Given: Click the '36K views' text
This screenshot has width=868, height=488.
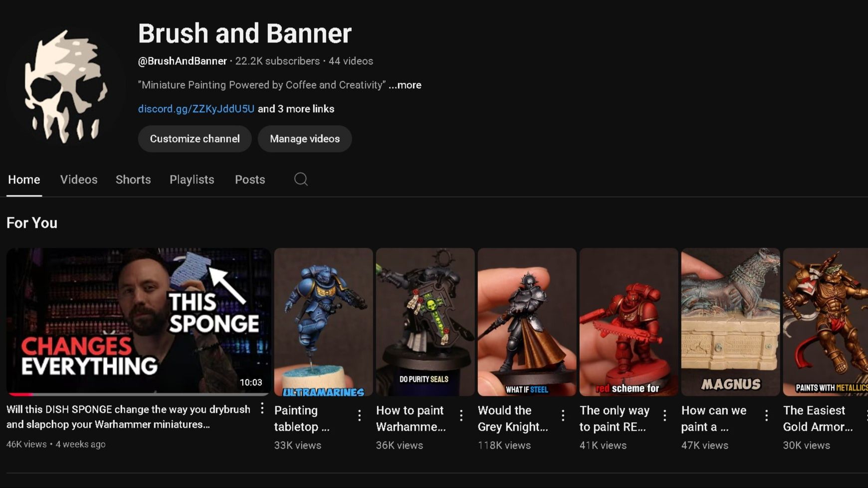Looking at the screenshot, I should tap(400, 445).
